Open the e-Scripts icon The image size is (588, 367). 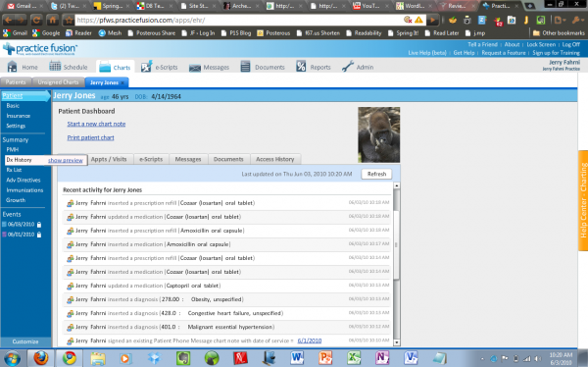tap(146, 67)
